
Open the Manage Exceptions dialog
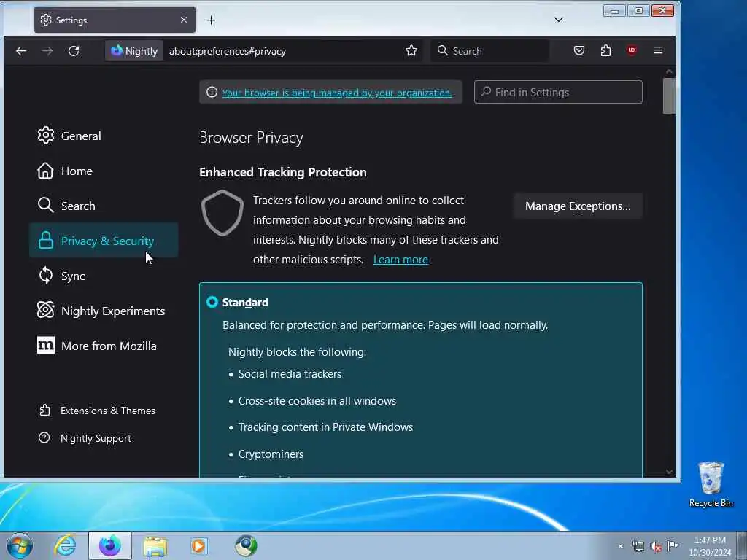pyautogui.click(x=578, y=206)
